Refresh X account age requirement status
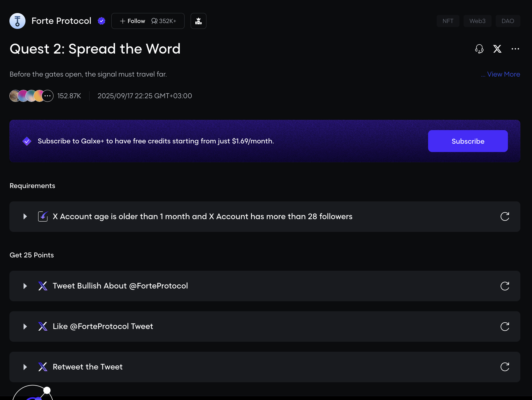Screen dimensions: 532x400 pos(505,217)
